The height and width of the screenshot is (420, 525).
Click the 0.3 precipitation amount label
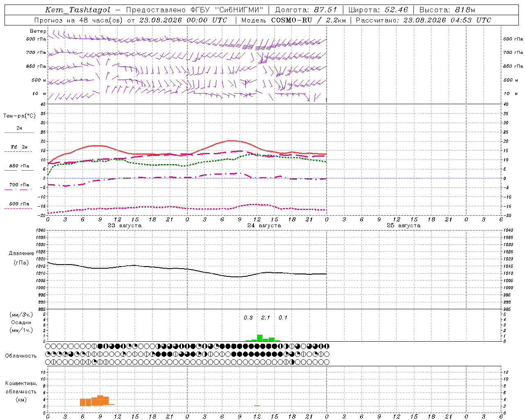248,317
